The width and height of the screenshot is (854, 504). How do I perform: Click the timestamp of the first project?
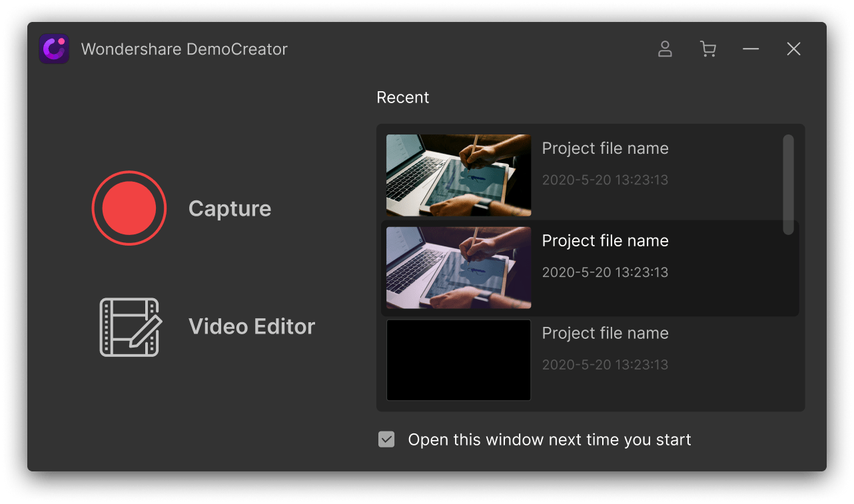605,180
